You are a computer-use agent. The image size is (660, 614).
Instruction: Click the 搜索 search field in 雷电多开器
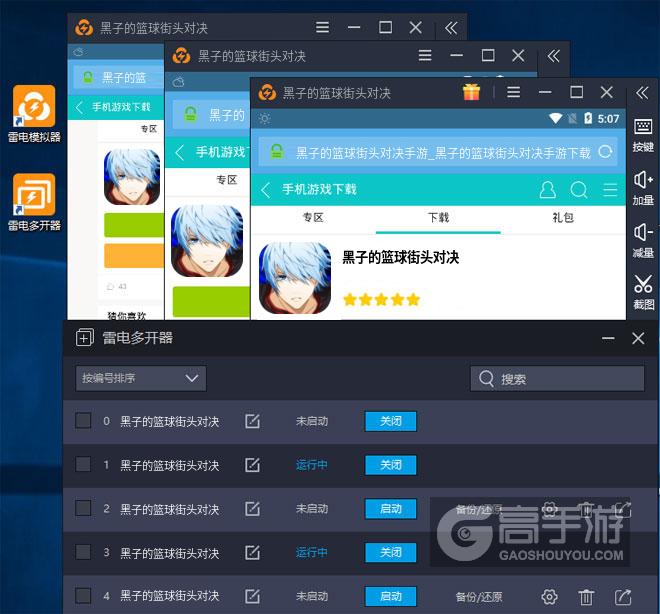click(x=557, y=379)
